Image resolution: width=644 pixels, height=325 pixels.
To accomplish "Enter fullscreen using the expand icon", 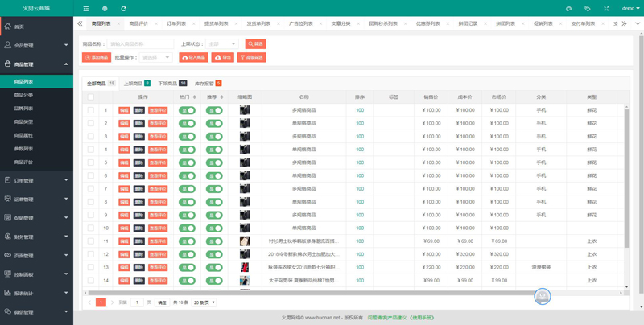I will click(x=606, y=8).
